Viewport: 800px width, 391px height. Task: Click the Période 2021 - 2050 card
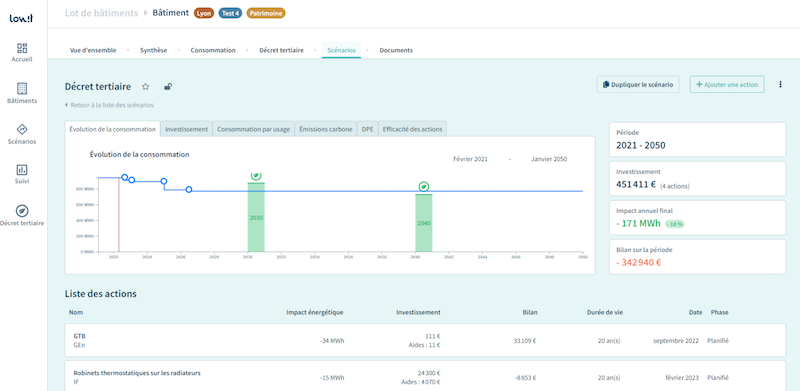tap(697, 139)
